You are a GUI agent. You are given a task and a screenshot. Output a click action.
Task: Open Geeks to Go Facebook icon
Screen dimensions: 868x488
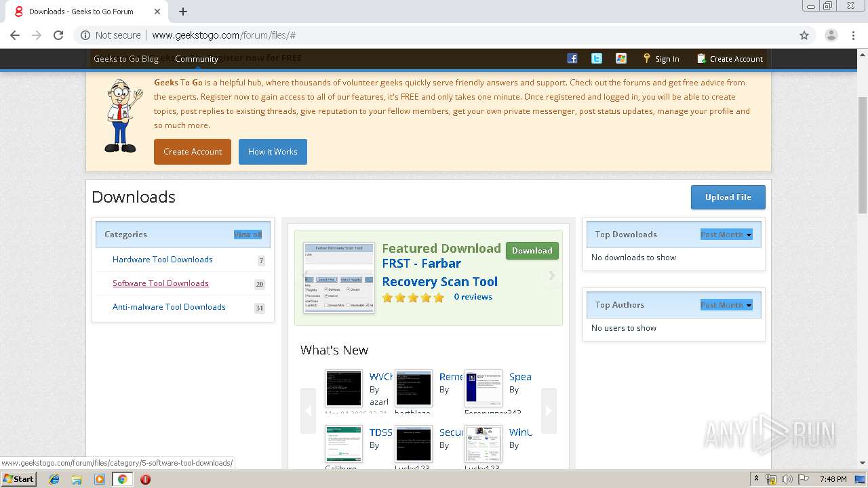coord(572,58)
